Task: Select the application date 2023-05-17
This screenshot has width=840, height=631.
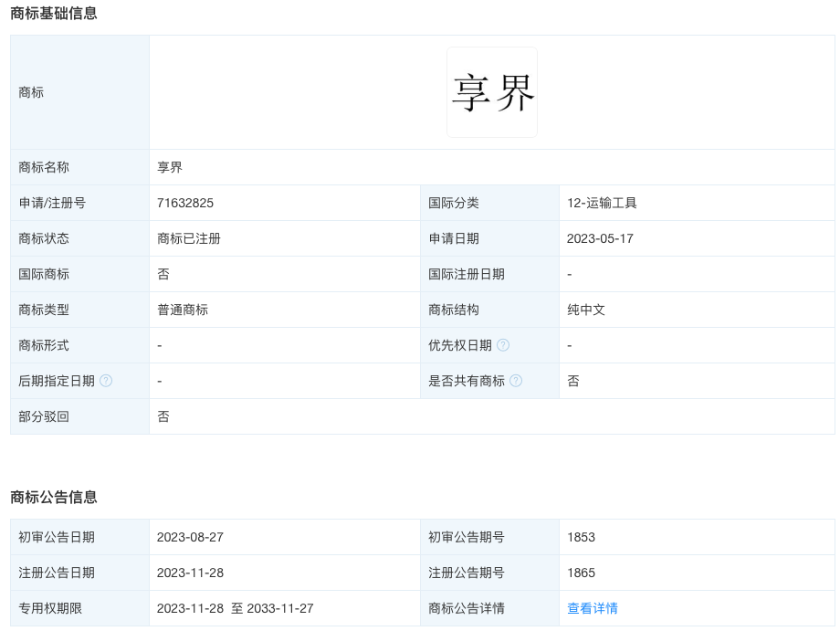Action: 600,238
